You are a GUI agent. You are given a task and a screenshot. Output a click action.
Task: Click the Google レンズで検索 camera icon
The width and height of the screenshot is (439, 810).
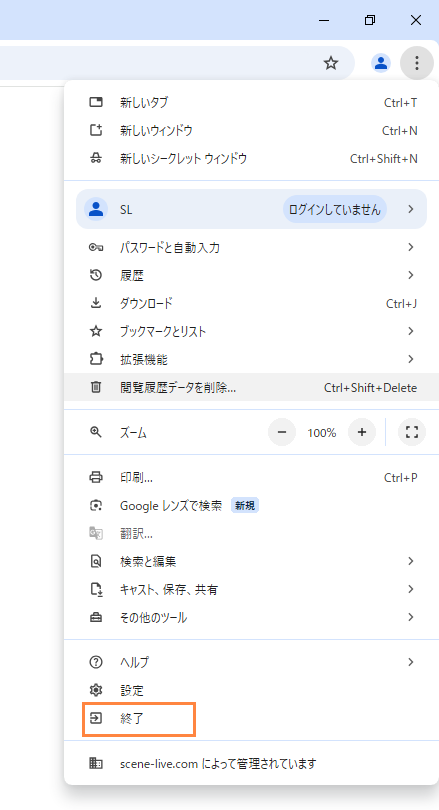click(x=96, y=505)
